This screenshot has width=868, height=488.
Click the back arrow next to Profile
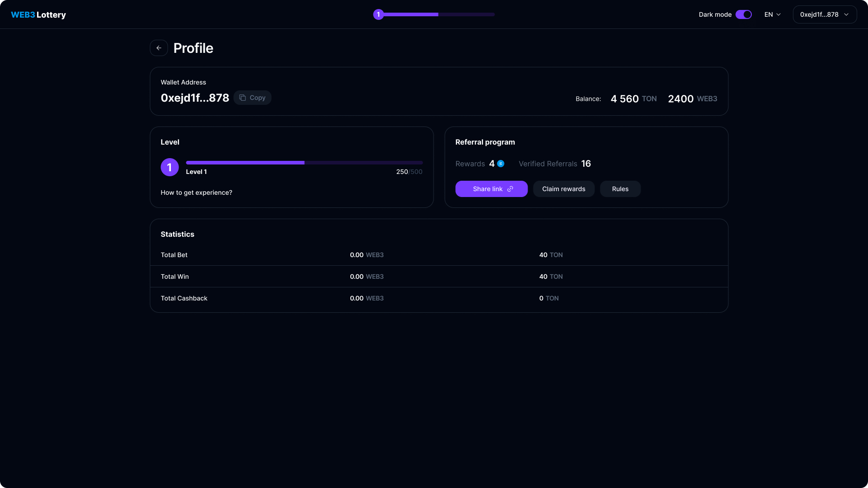tap(159, 48)
